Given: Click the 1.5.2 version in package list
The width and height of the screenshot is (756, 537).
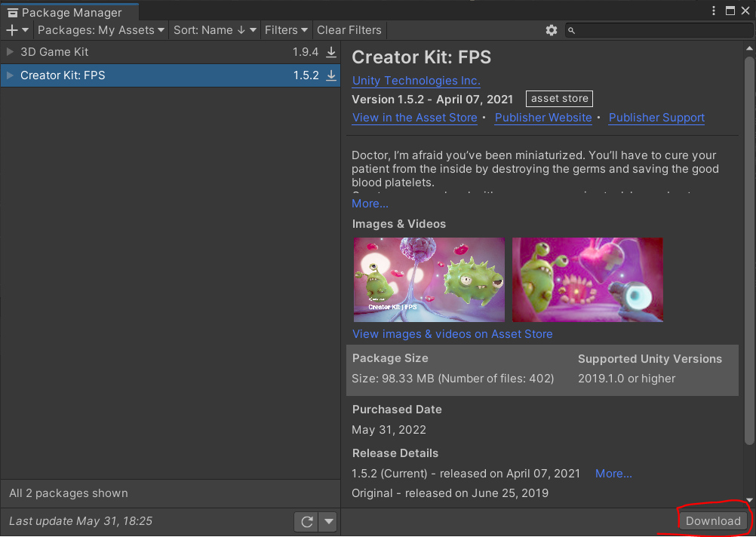Looking at the screenshot, I should (306, 75).
